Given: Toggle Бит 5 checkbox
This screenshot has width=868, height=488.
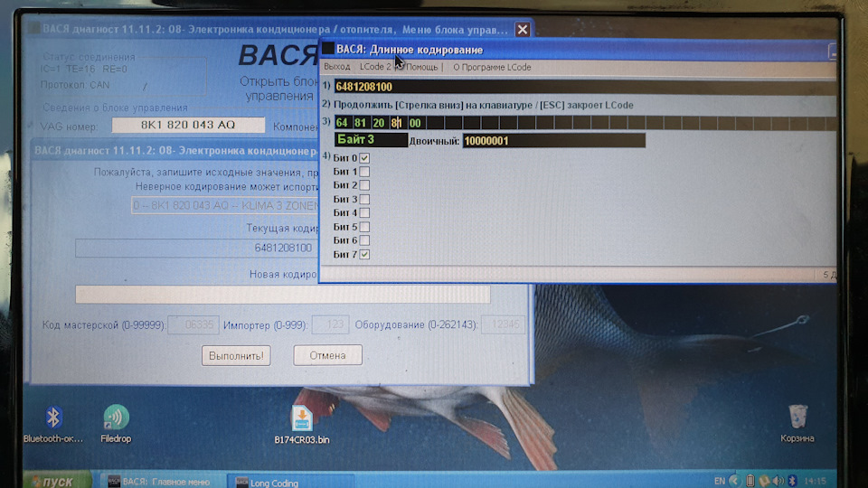Looking at the screenshot, I should 364,227.
